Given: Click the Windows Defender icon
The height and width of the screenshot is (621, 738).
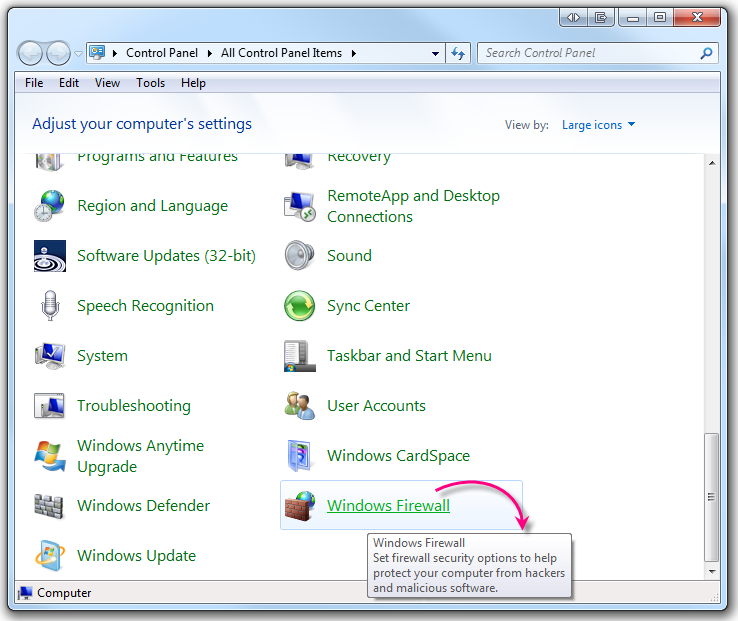Looking at the screenshot, I should [50, 506].
